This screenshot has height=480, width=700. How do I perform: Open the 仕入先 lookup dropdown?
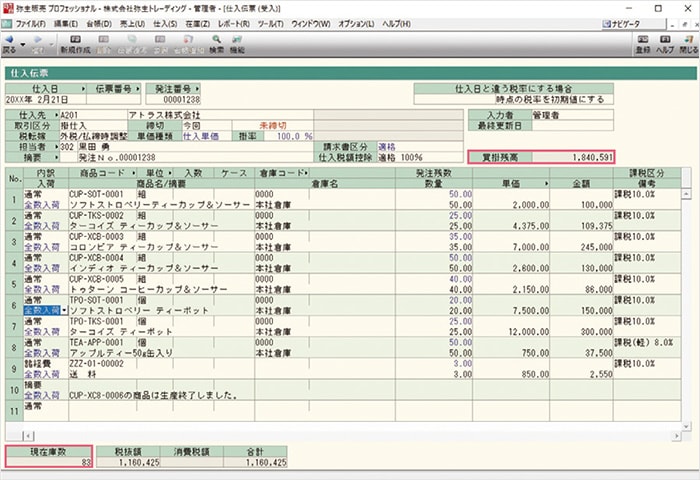click(x=56, y=115)
